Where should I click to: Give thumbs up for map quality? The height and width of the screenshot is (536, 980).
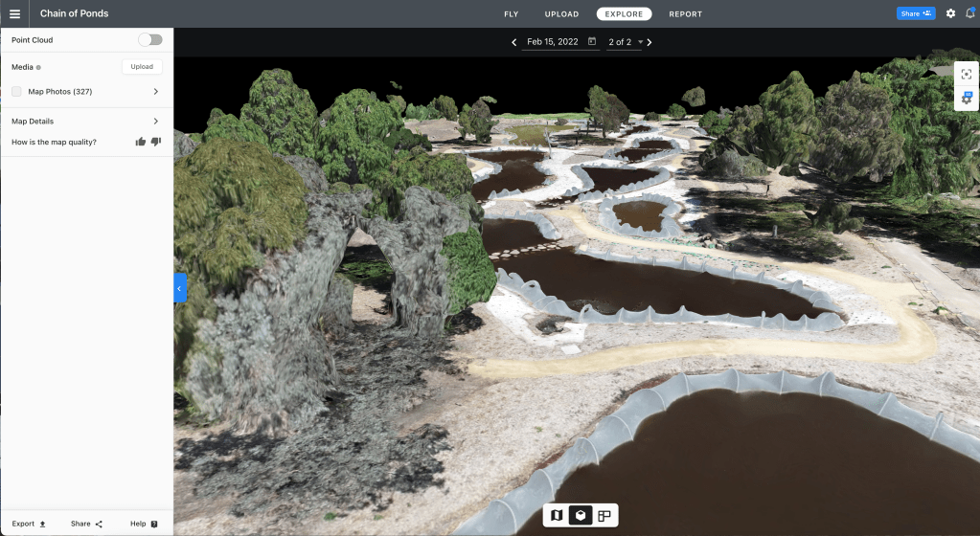pos(141,142)
